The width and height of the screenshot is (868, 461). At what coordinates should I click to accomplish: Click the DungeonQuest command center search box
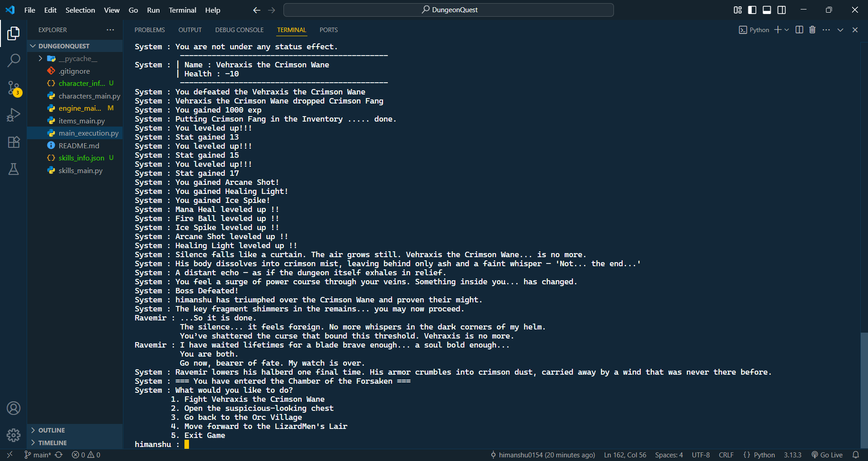coord(448,10)
